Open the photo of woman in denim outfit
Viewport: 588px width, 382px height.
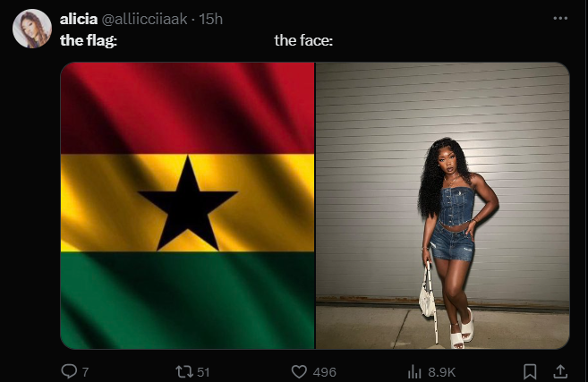tap(443, 205)
